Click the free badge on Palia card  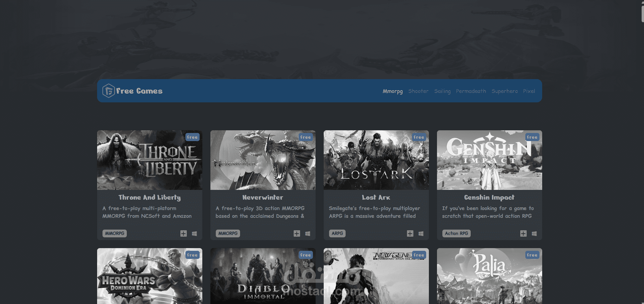(532, 255)
